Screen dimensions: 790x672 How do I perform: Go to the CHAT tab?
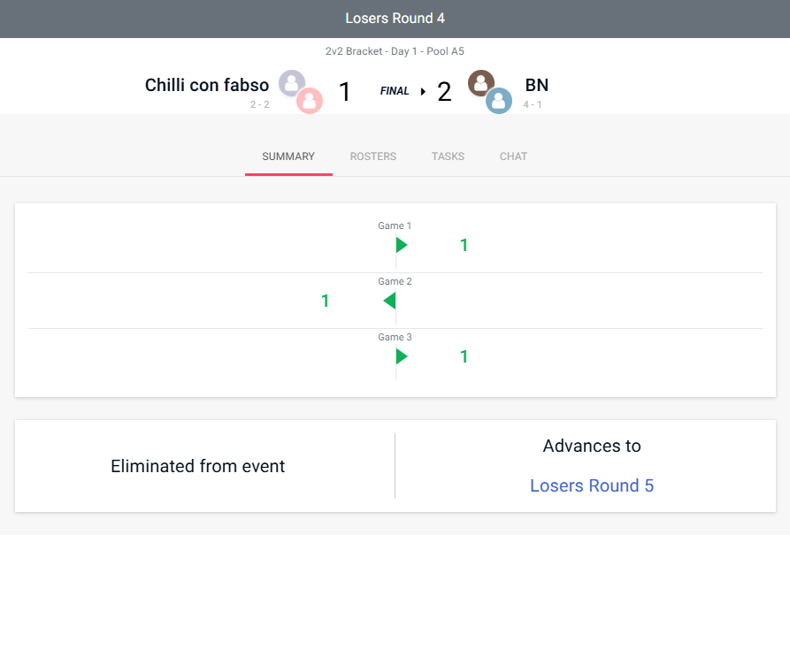(513, 157)
